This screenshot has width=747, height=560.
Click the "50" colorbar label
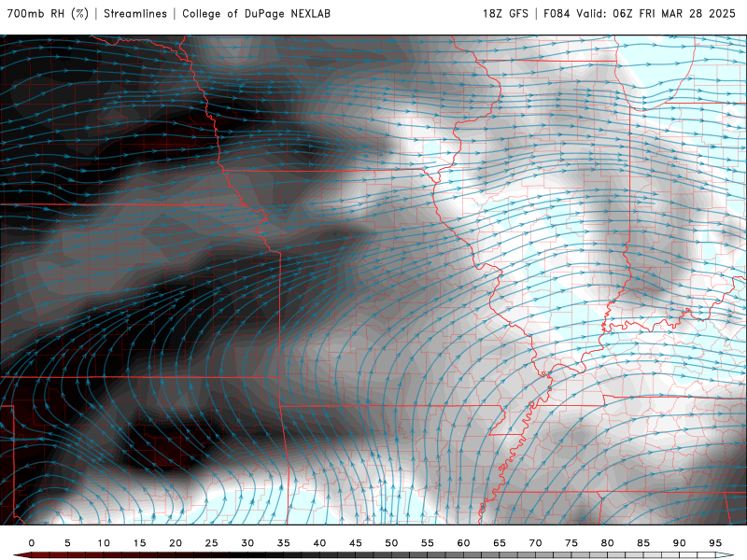391,543
